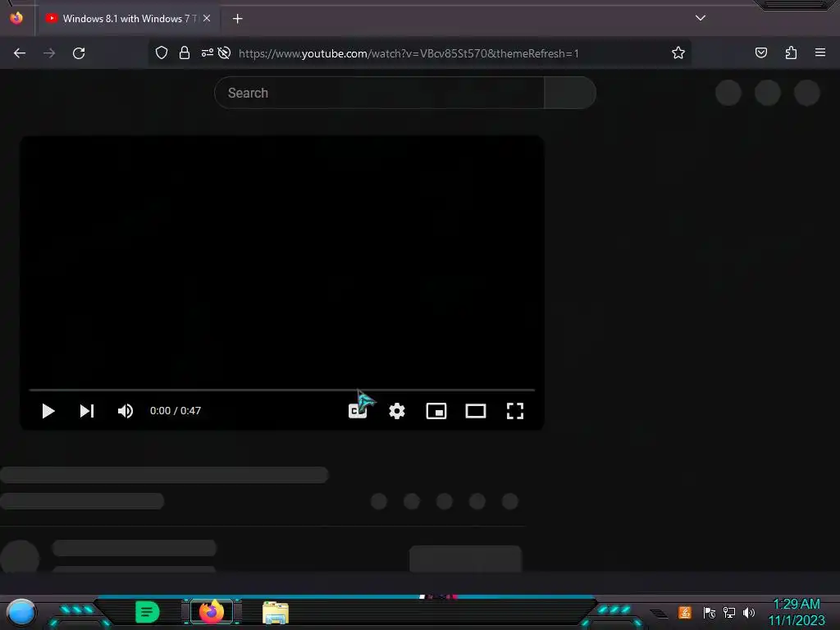
Task: Open tracking protection shield panel
Action: [162, 52]
